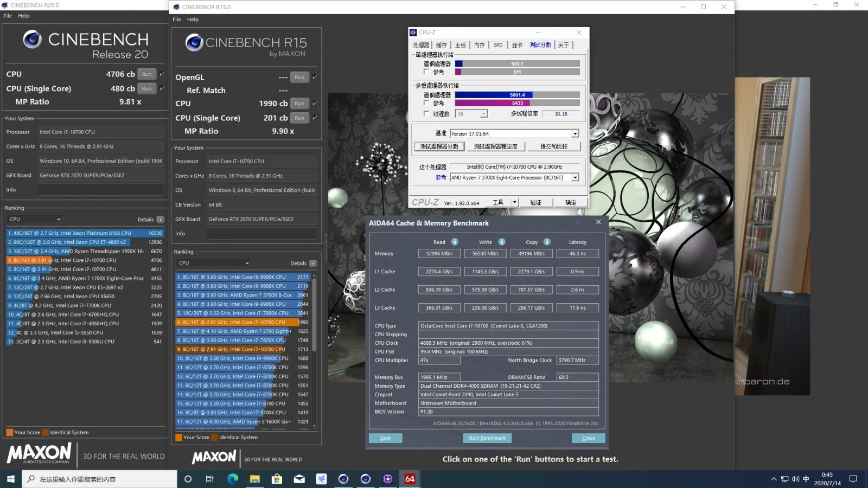
Task: Run OpenGL test in Cinebench R15
Action: pos(299,78)
